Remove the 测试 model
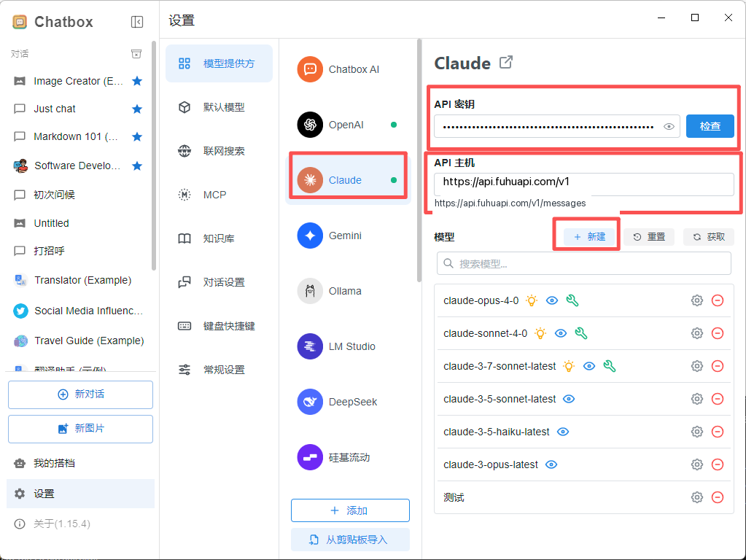Viewport: 746px width, 560px height. click(718, 498)
